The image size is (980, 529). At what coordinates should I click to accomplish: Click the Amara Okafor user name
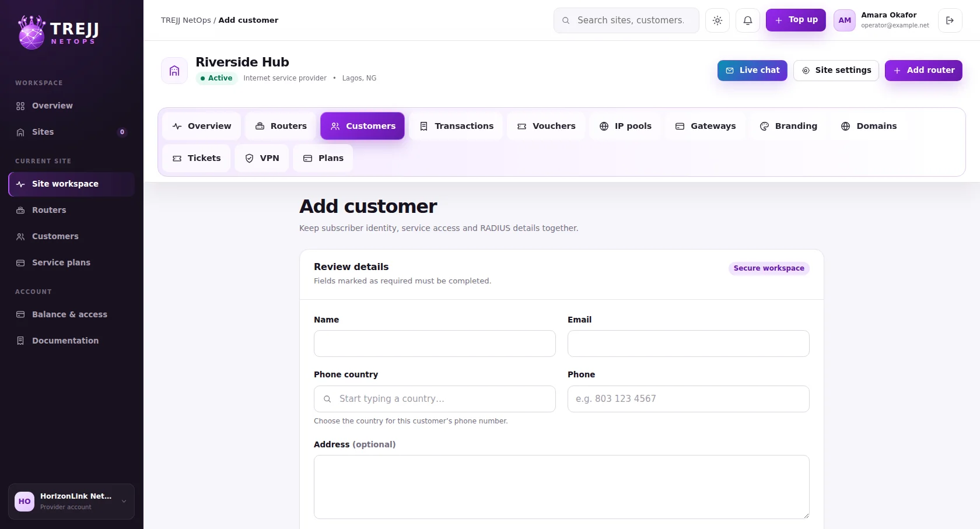pyautogui.click(x=889, y=15)
